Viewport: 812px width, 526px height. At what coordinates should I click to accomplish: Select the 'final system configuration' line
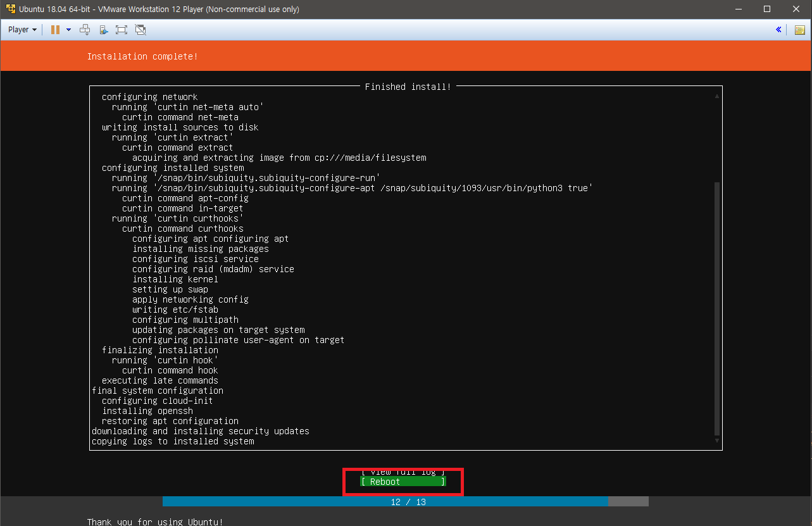pyautogui.click(x=158, y=391)
